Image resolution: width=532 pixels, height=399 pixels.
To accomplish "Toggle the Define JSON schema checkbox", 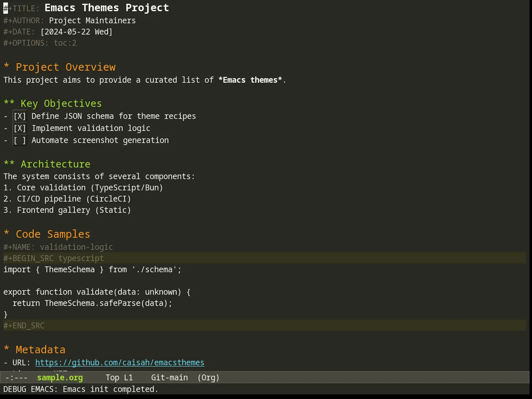I will coord(20,116).
